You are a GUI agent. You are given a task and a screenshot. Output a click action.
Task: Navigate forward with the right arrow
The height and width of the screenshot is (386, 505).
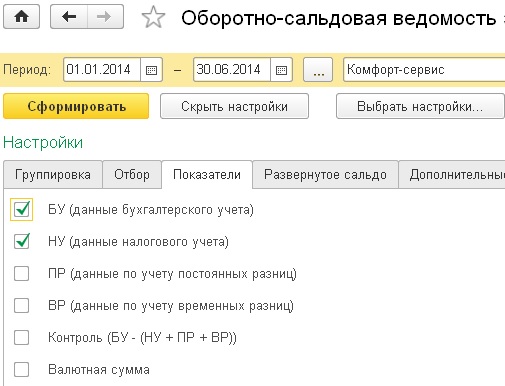(x=106, y=16)
